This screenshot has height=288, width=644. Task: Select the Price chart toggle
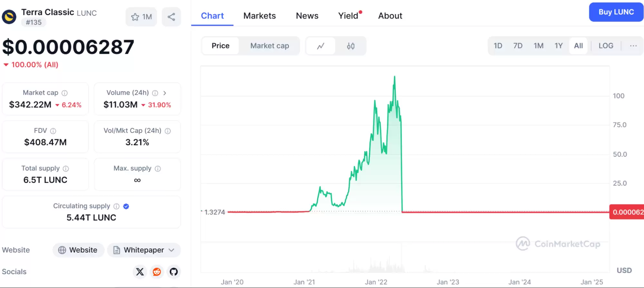220,46
